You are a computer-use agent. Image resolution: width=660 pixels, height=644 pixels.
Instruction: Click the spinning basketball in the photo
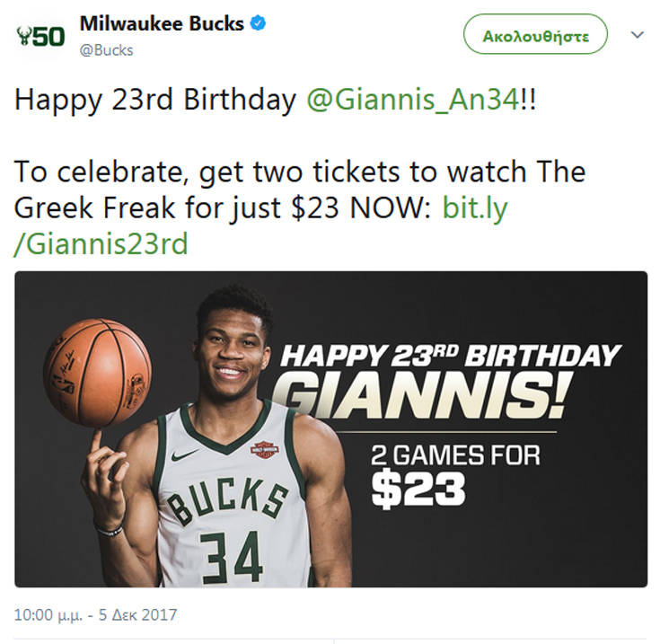[x=98, y=373]
